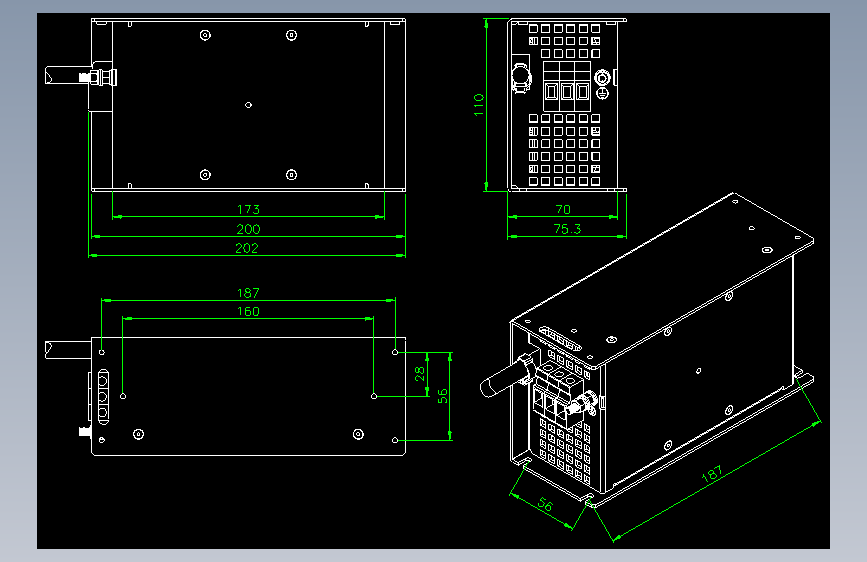
Task: Pick the center hole in top view
Action: 248,105
